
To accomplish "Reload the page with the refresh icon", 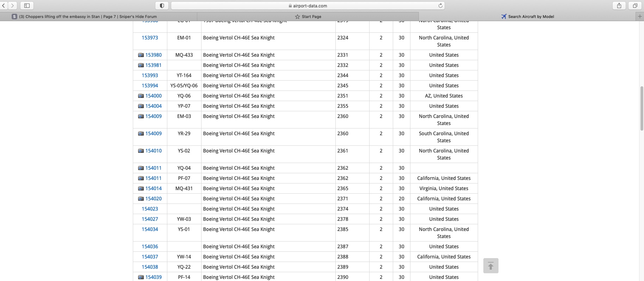I will coord(440,6).
